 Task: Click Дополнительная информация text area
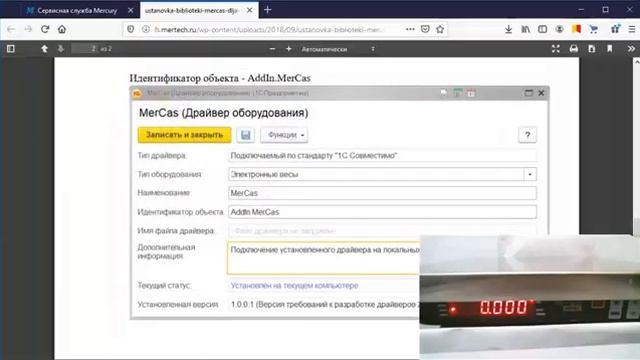pyautogui.click(x=323, y=258)
